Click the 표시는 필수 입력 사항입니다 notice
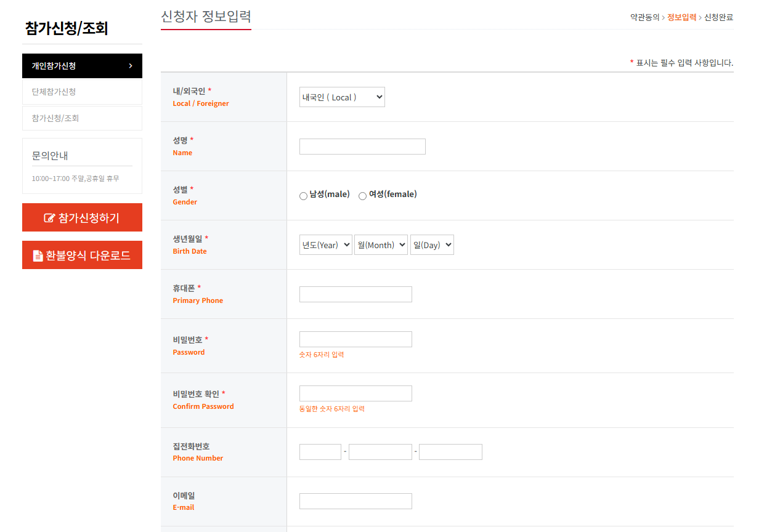 click(681, 63)
